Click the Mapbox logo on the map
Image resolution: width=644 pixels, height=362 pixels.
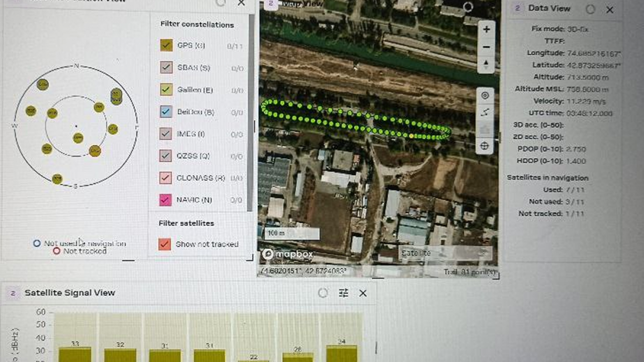288,254
